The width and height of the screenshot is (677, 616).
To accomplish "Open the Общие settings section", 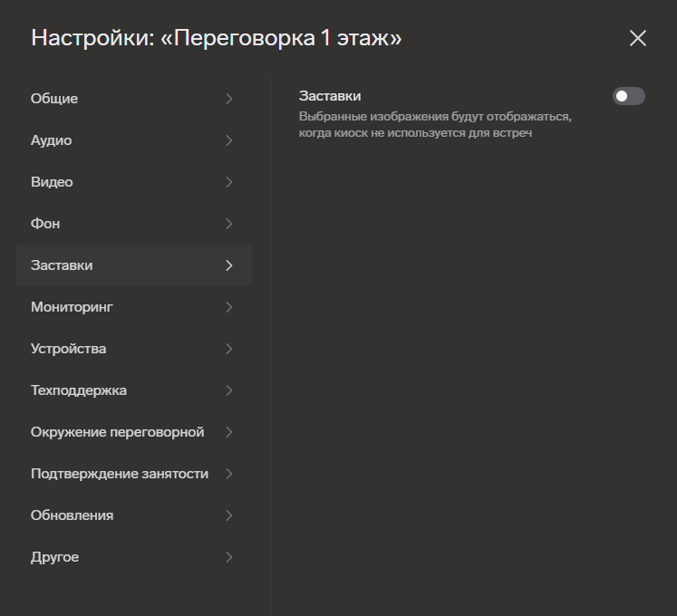I will click(54, 99).
